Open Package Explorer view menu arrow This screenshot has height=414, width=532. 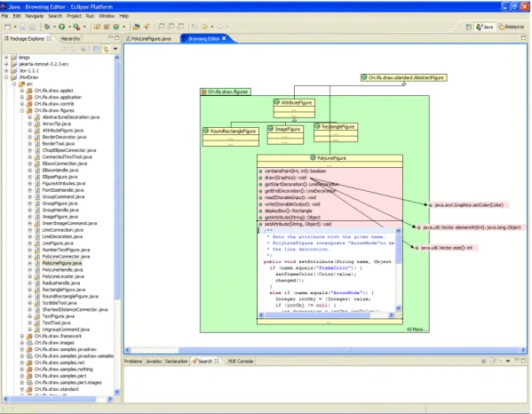pos(115,49)
